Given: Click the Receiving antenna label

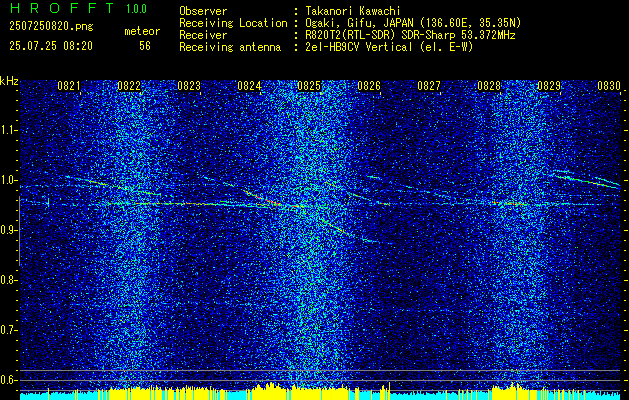Looking at the screenshot, I should click(230, 47).
